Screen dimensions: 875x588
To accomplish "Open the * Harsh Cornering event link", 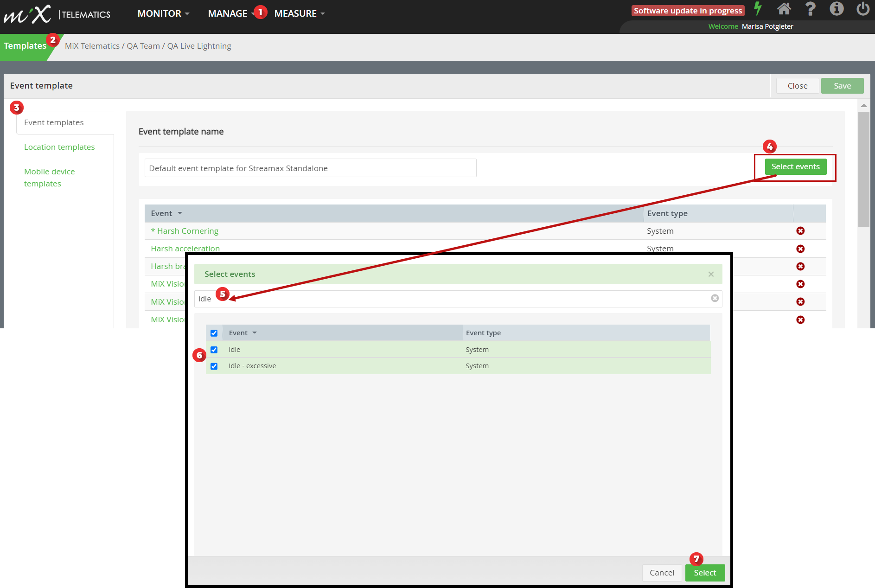I will (x=185, y=231).
